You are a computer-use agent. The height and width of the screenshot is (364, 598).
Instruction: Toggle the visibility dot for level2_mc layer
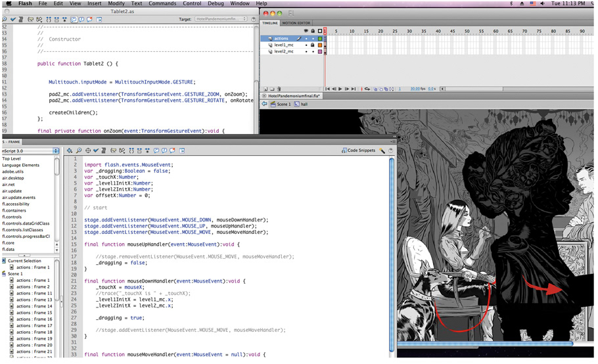pos(306,51)
